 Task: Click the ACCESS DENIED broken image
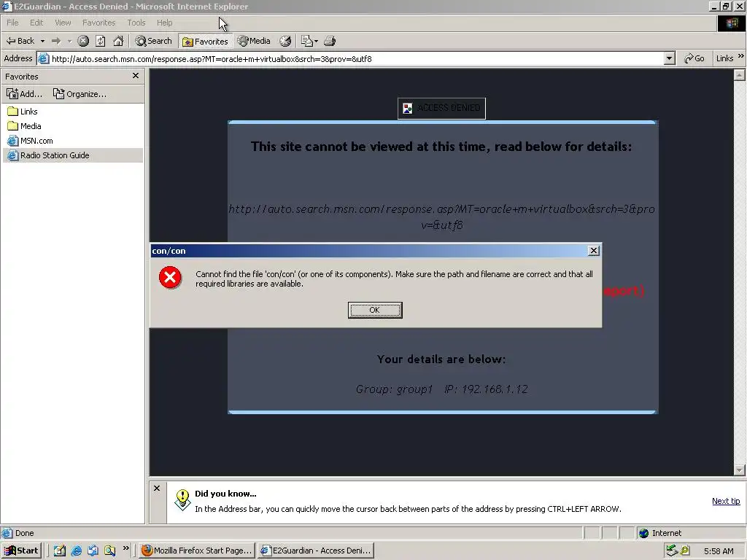[x=441, y=109]
